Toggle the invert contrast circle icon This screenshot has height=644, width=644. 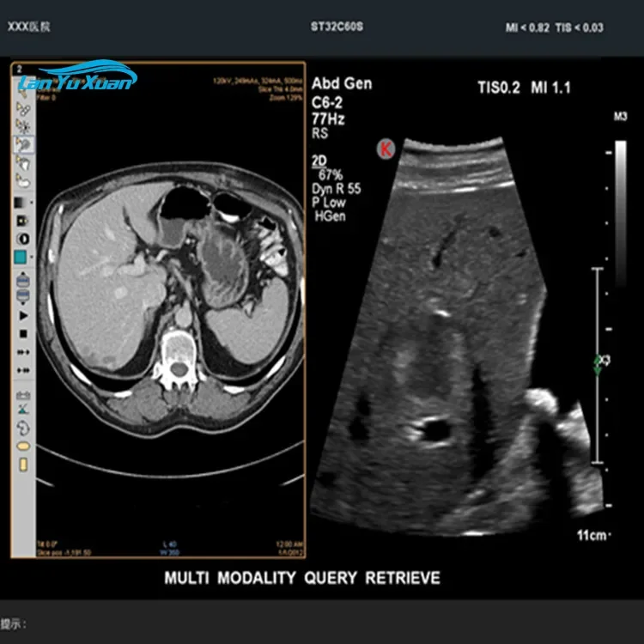(x=23, y=239)
